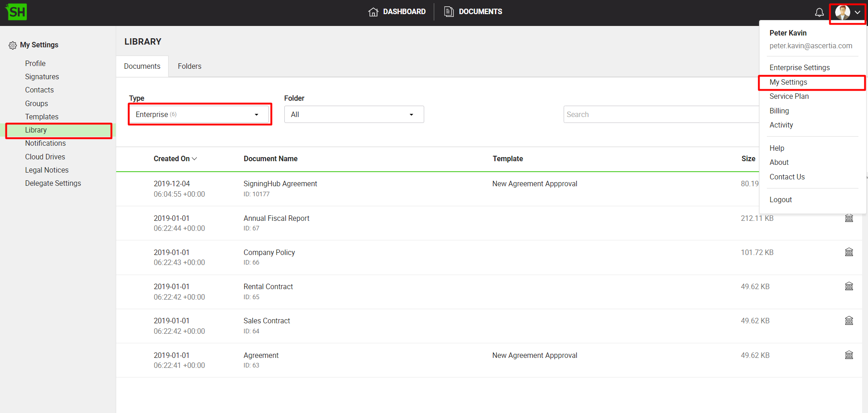
Task: Expand the Folder dropdown set to All
Action: coord(354,114)
